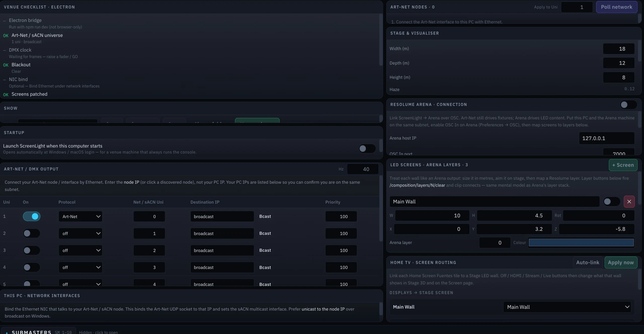The image size is (644, 334).
Task: Edit Main Wall height H field
Action: 514,216
